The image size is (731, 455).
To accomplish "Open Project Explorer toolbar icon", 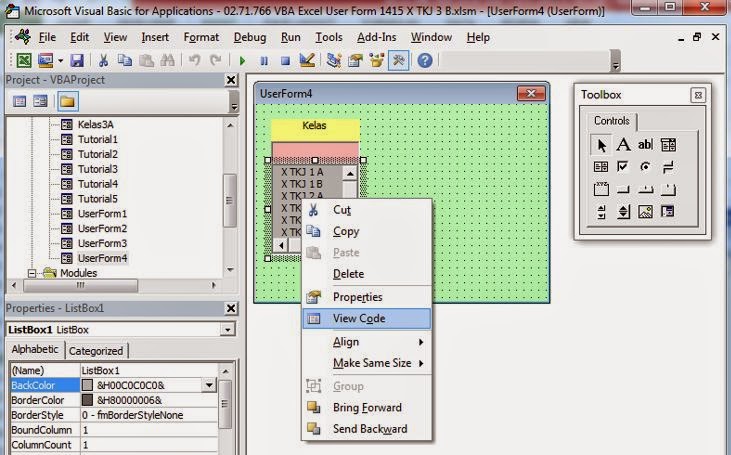I will pyautogui.click(x=334, y=61).
